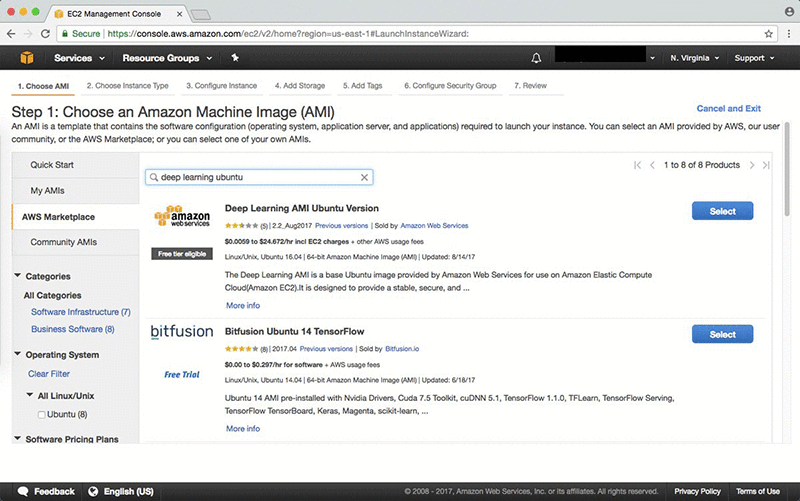
Task: Go to step 5 Add Tags
Action: (363, 86)
